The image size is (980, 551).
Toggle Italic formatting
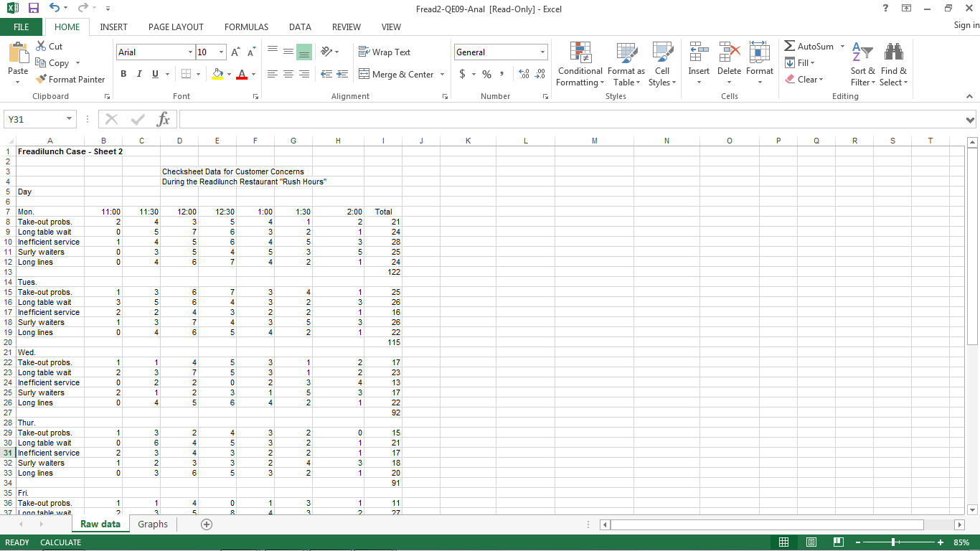coord(139,74)
